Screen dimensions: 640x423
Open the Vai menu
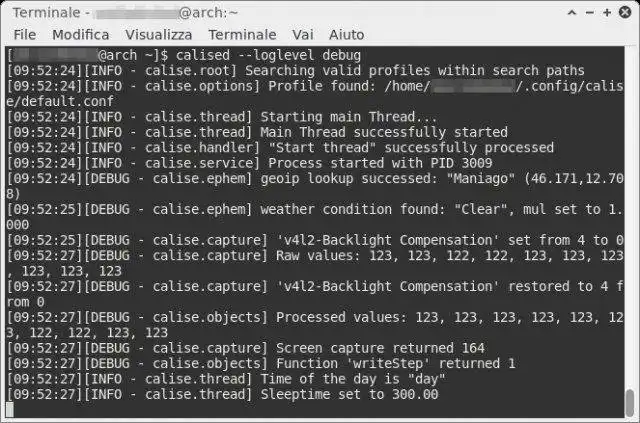[302, 34]
